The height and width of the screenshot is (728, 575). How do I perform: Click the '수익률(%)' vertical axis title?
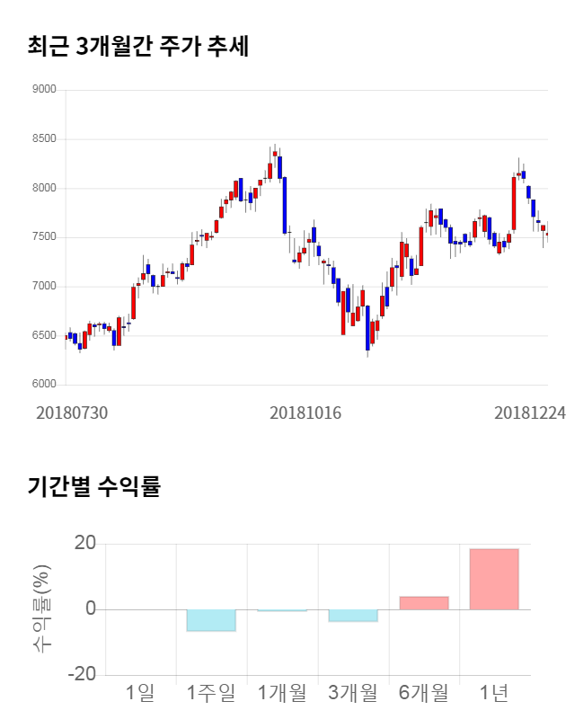click(41, 608)
